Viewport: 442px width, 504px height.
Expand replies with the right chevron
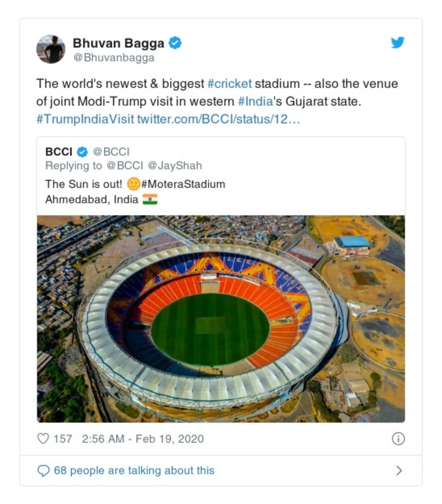click(x=399, y=471)
